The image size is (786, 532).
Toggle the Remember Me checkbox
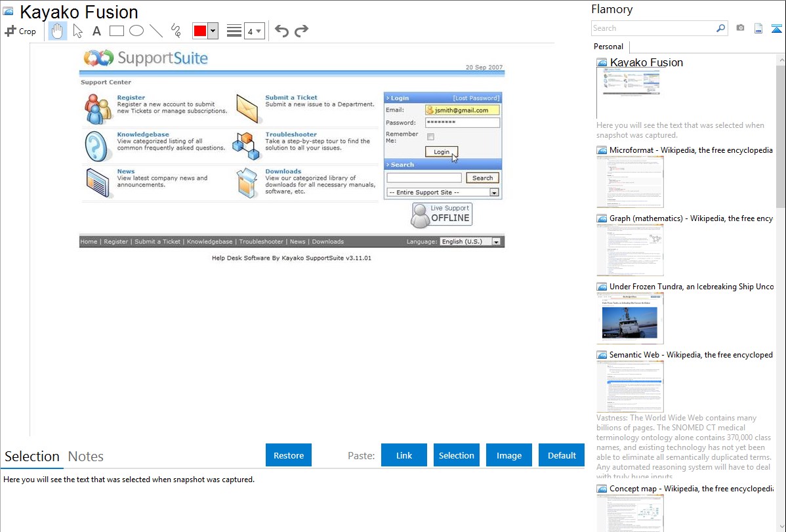[430, 136]
